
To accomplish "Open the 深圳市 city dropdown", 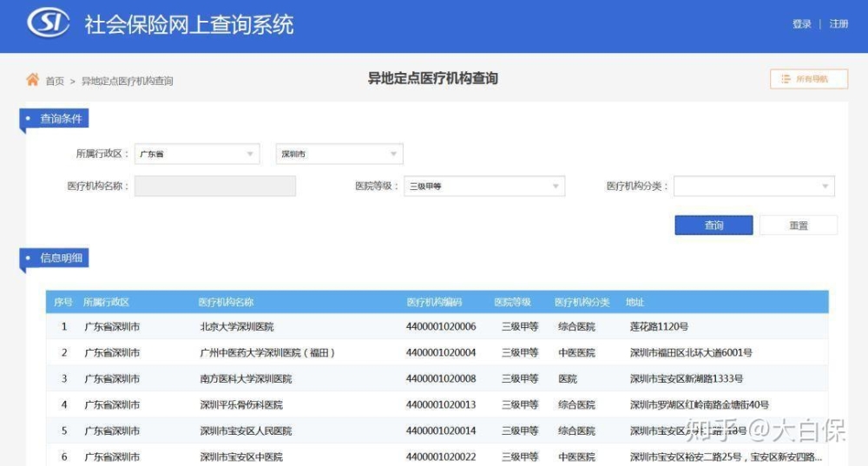I will tap(339, 154).
